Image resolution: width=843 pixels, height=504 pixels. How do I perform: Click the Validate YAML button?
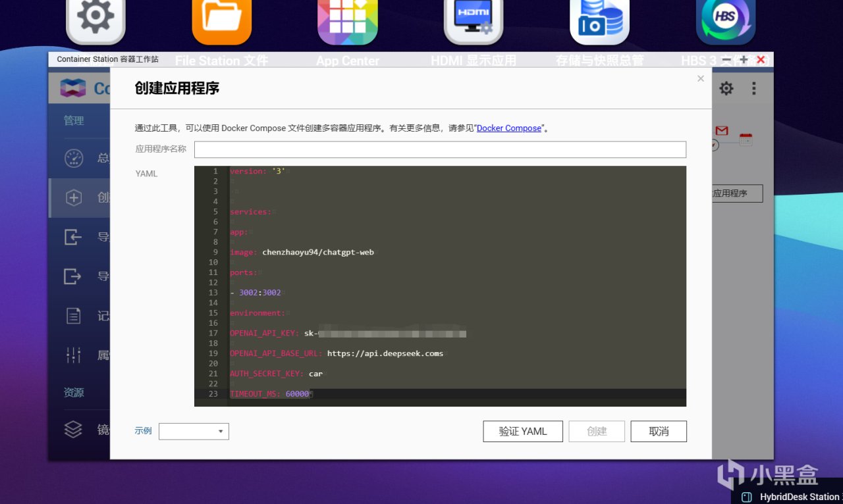tap(523, 432)
